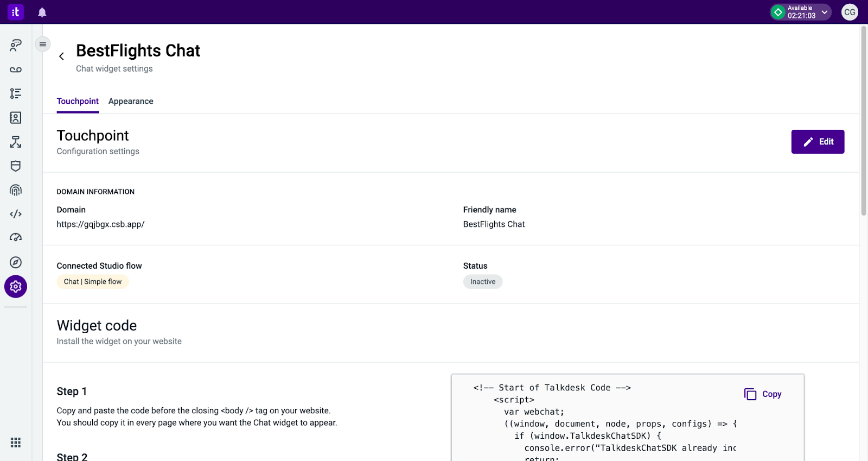
Task: Toggle the sidebar hamburger menu button
Action: pyautogui.click(x=43, y=44)
